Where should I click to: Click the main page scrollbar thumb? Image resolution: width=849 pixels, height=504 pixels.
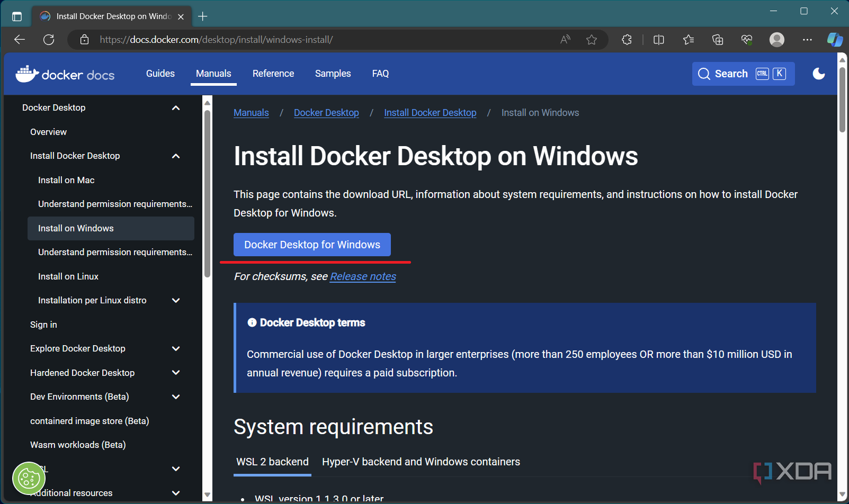842,100
